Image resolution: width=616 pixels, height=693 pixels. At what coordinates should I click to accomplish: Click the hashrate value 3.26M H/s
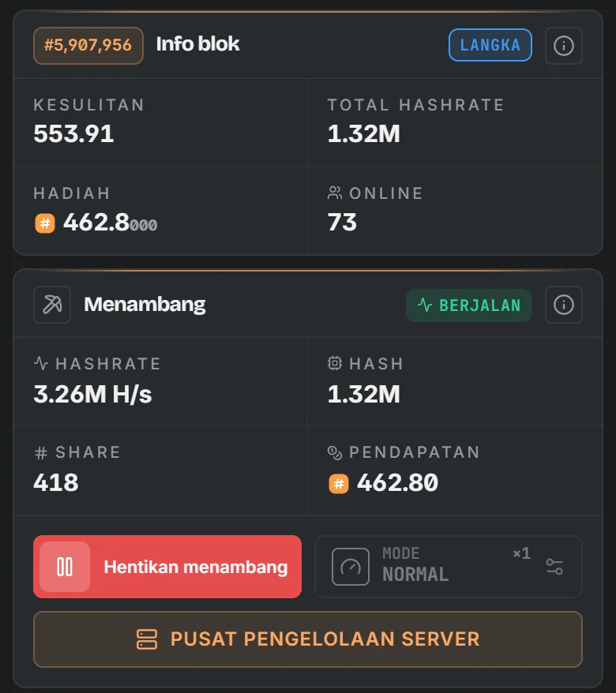pyautogui.click(x=93, y=394)
